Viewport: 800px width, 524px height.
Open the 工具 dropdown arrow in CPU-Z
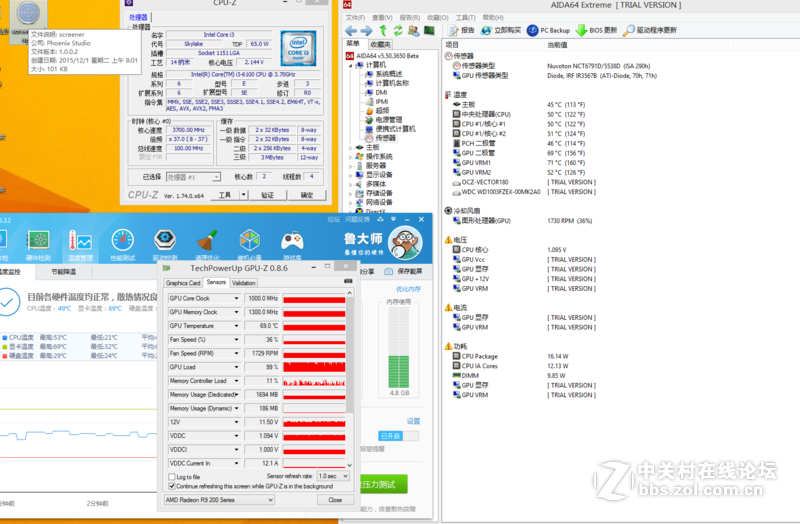click(x=243, y=195)
